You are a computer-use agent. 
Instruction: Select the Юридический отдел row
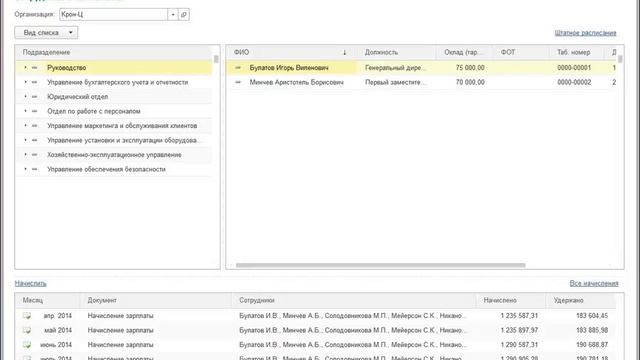click(114, 97)
